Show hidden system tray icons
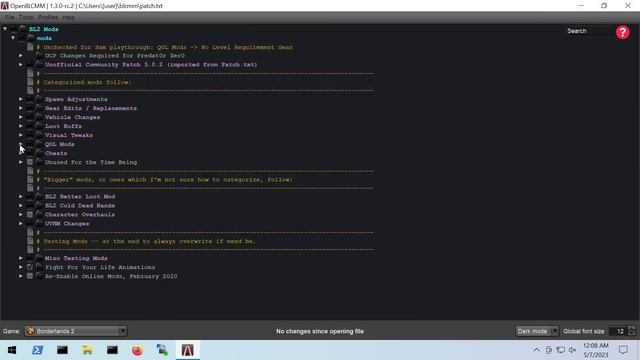The width and height of the screenshot is (640, 360). (x=536, y=350)
